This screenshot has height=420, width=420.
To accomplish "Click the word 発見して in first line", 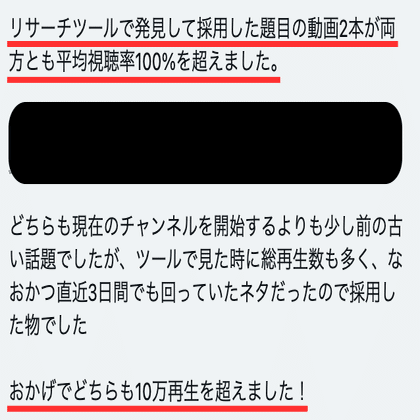I will [165, 29].
